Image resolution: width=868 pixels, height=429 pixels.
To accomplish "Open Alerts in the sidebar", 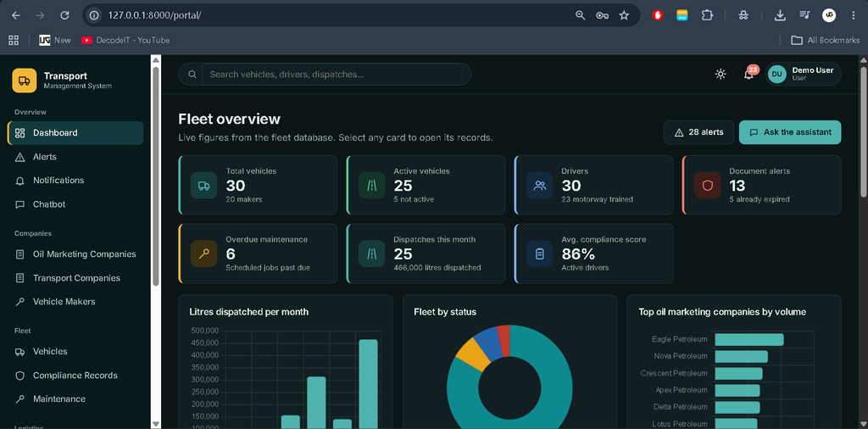I will point(75,157).
